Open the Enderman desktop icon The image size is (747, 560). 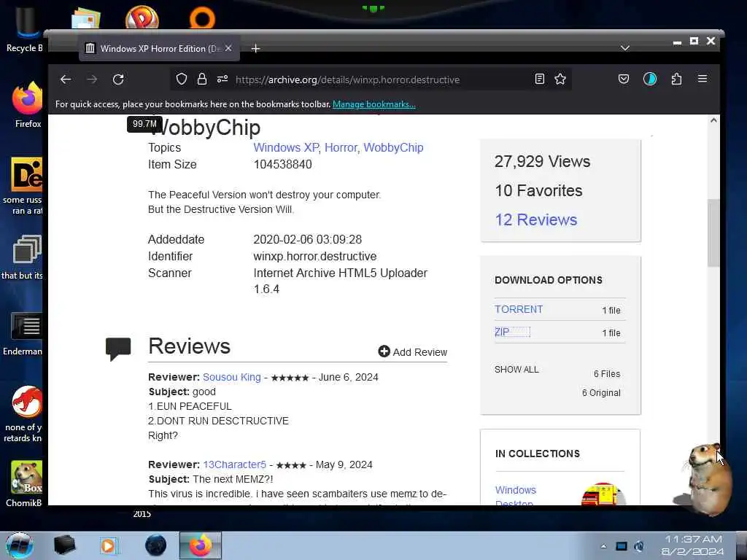(23, 334)
